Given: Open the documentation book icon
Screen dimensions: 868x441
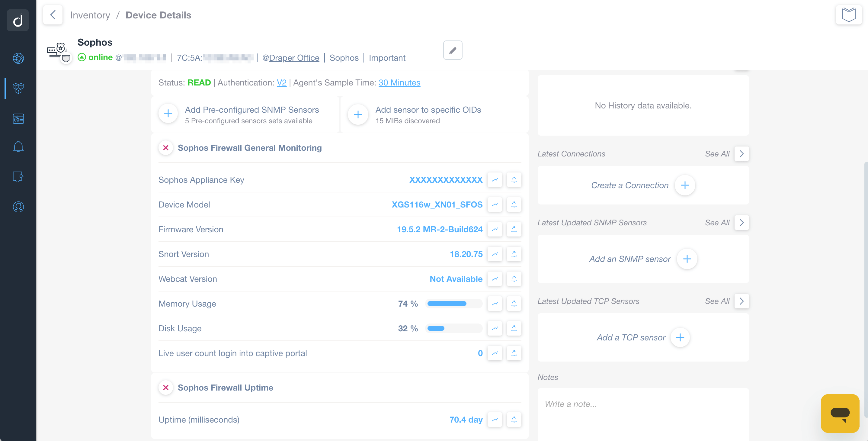Looking at the screenshot, I should click(x=848, y=15).
